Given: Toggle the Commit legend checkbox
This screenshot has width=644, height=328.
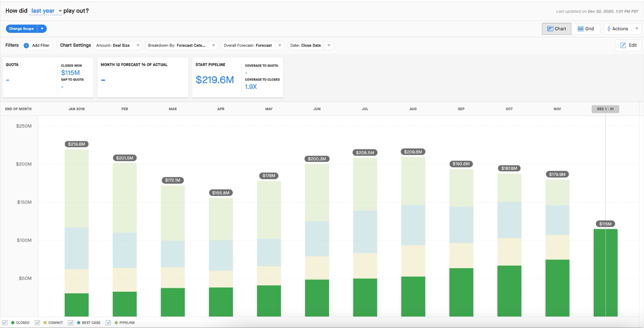Looking at the screenshot, I should 37,322.
